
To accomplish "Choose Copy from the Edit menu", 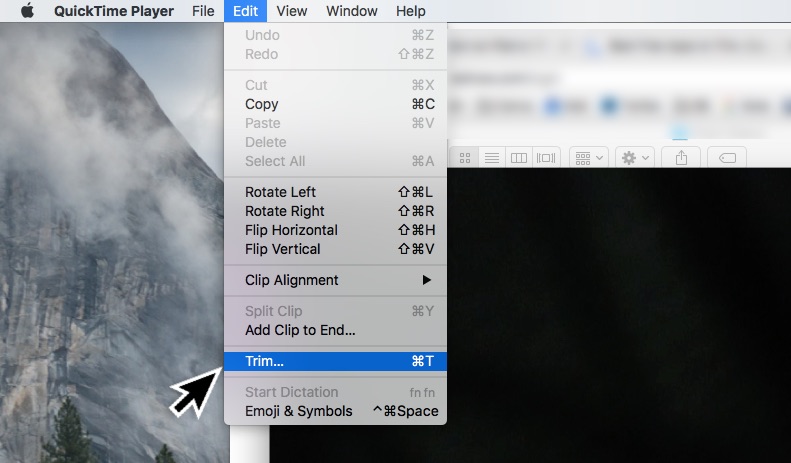I will click(x=335, y=104).
